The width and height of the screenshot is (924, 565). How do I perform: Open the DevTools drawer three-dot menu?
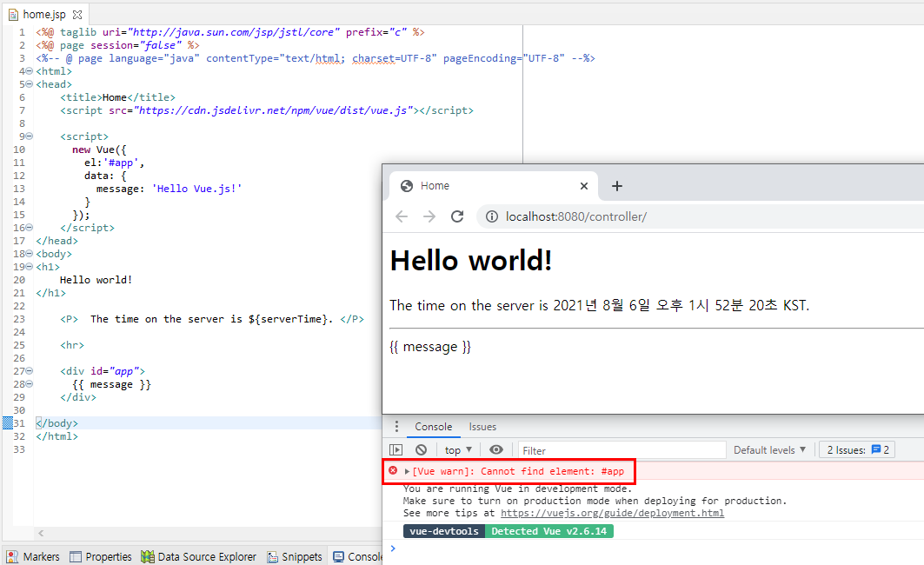point(396,427)
